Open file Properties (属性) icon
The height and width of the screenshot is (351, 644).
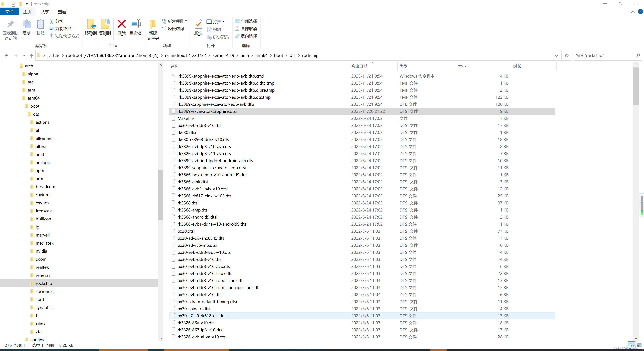[x=198, y=24]
